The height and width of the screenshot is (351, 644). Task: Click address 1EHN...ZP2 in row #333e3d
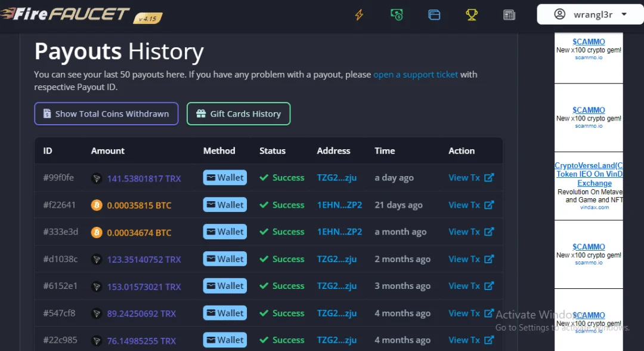339,232
